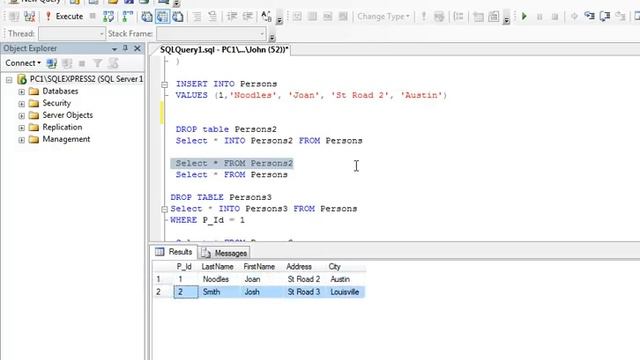Close the Object Explorer panel
This screenshot has width=640, height=360.
point(138,48)
